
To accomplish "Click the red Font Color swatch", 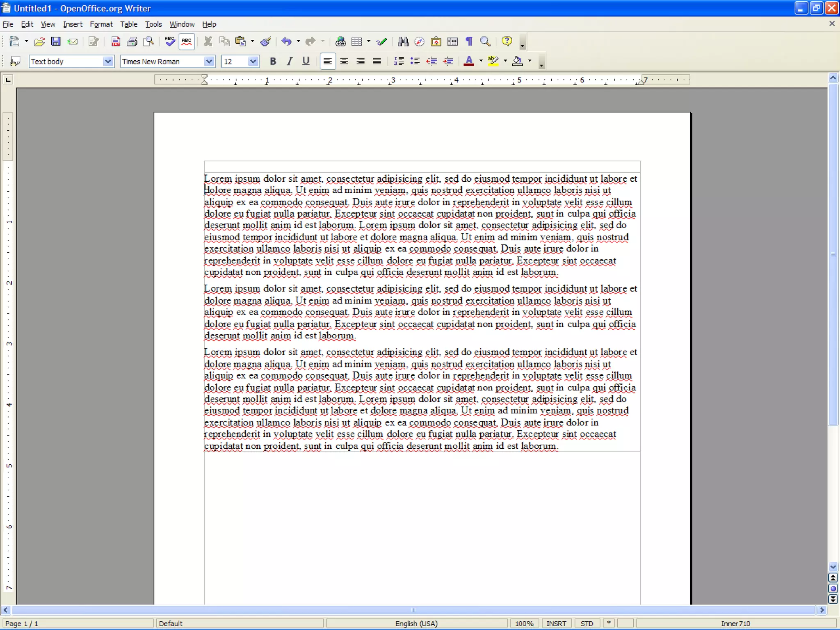I will pyautogui.click(x=469, y=62).
